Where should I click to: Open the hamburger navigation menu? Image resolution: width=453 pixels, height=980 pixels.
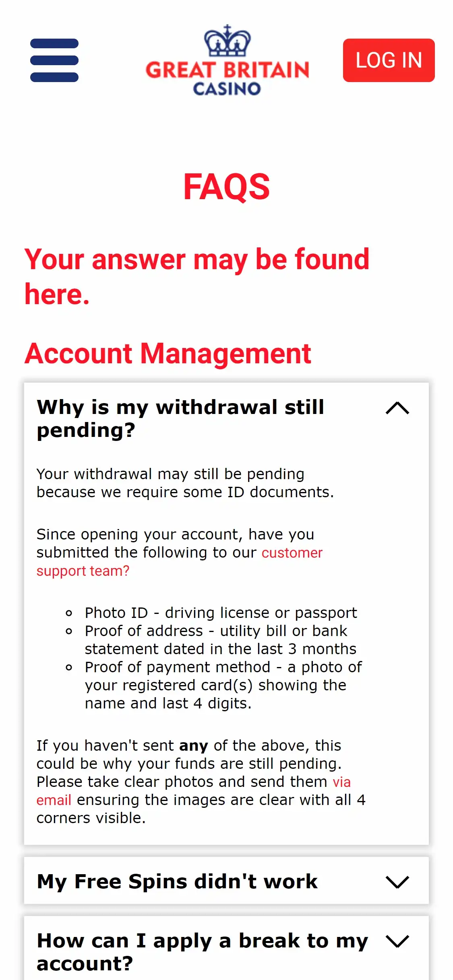click(54, 60)
